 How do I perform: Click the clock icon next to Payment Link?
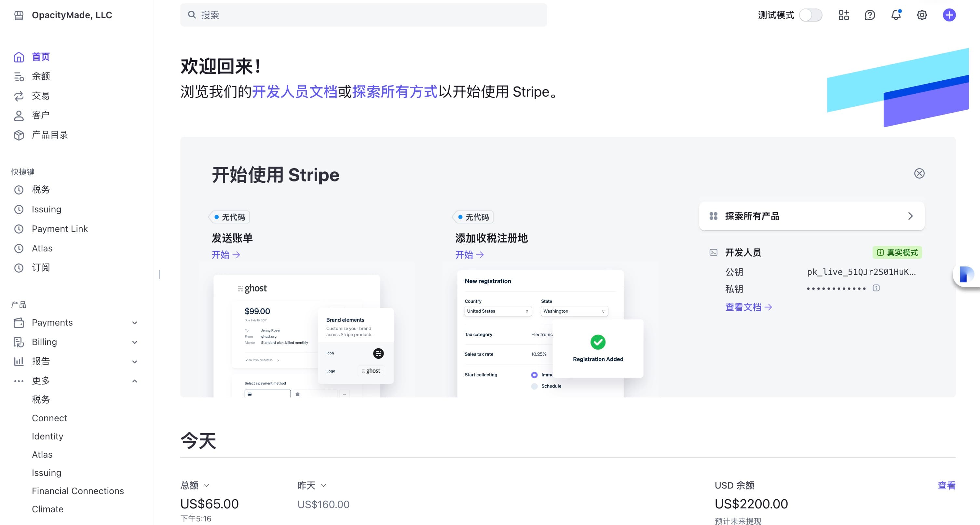click(19, 229)
